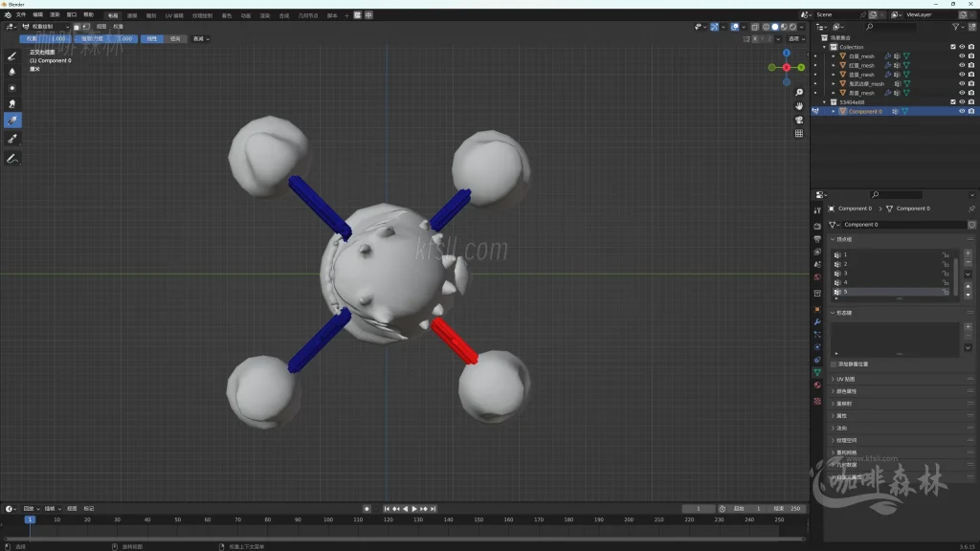Enable the checkbox below the shape keys list
The height and width of the screenshot is (551, 980).
834,364
